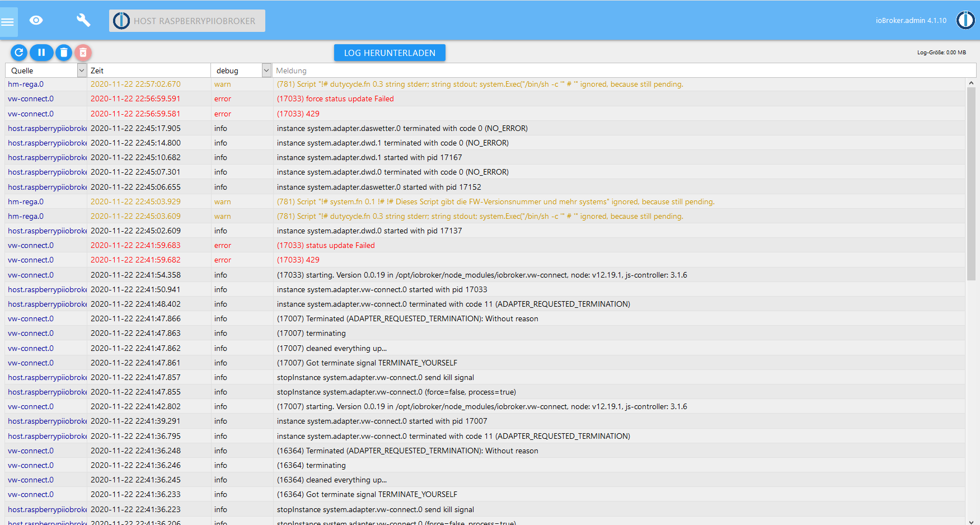Click message '(17007) Terminated' Without reason

pyautogui.click(x=407, y=318)
